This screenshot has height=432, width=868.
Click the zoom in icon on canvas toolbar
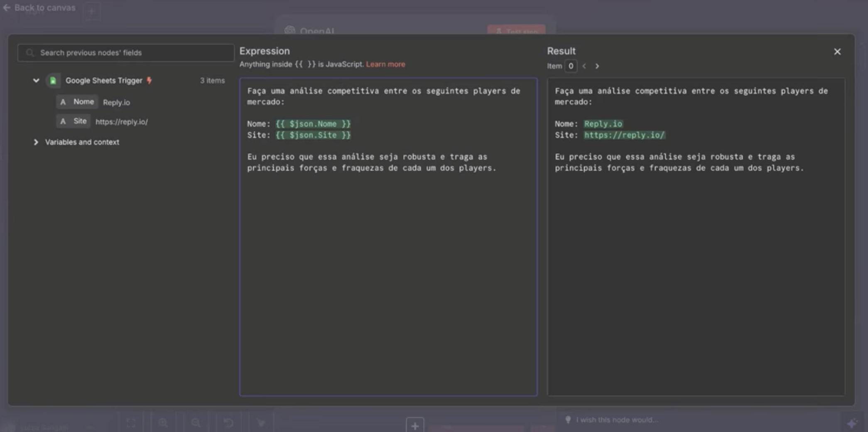click(x=163, y=423)
